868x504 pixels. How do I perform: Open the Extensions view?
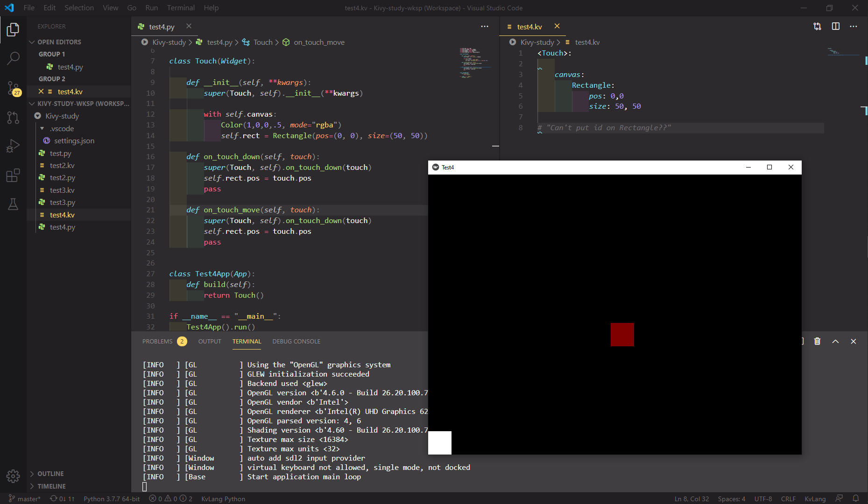pos(13,175)
